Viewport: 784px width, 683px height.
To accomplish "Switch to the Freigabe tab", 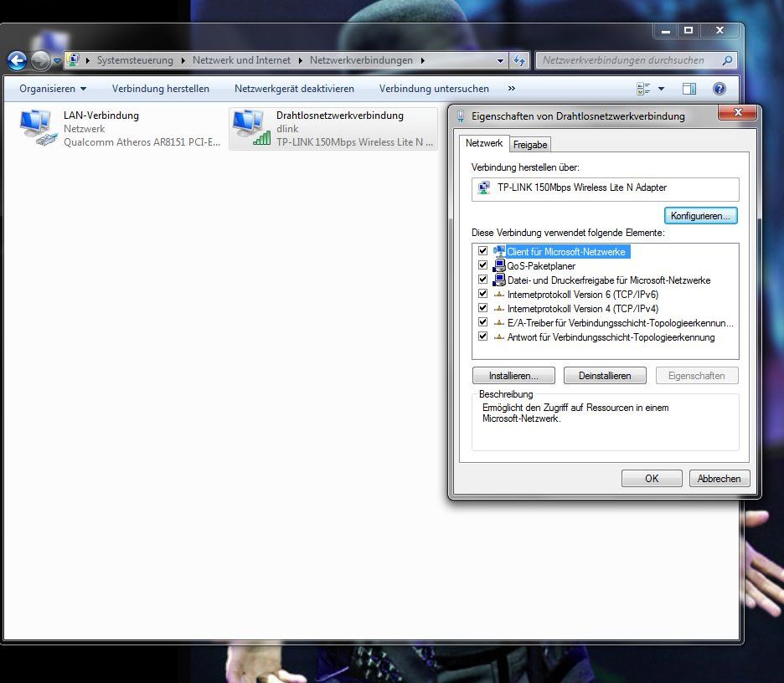I will coord(530,145).
